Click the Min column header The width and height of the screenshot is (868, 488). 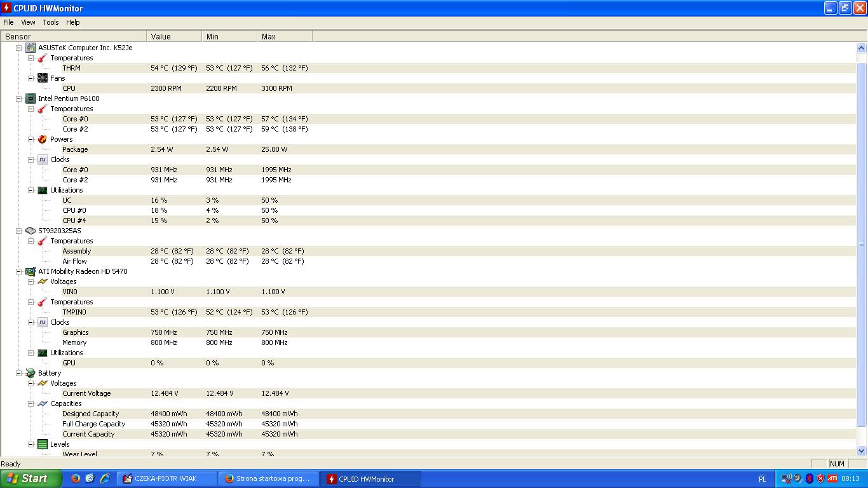tap(229, 37)
